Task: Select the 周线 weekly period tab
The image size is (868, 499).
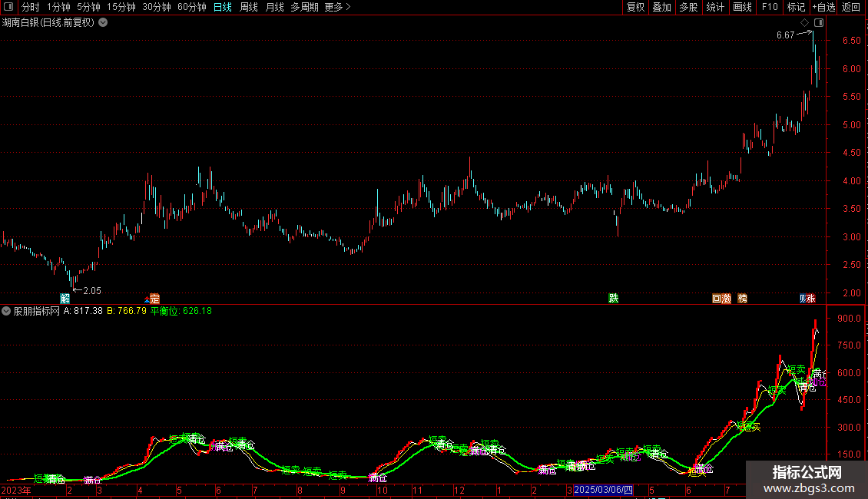Action: pos(249,7)
